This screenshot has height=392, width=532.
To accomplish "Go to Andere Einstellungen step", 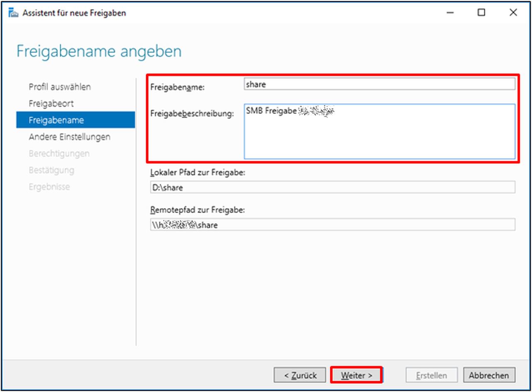I will 69,137.
